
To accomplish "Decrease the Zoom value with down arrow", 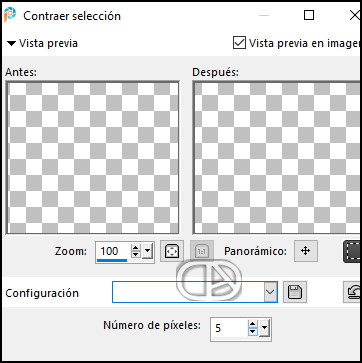I will (136, 255).
